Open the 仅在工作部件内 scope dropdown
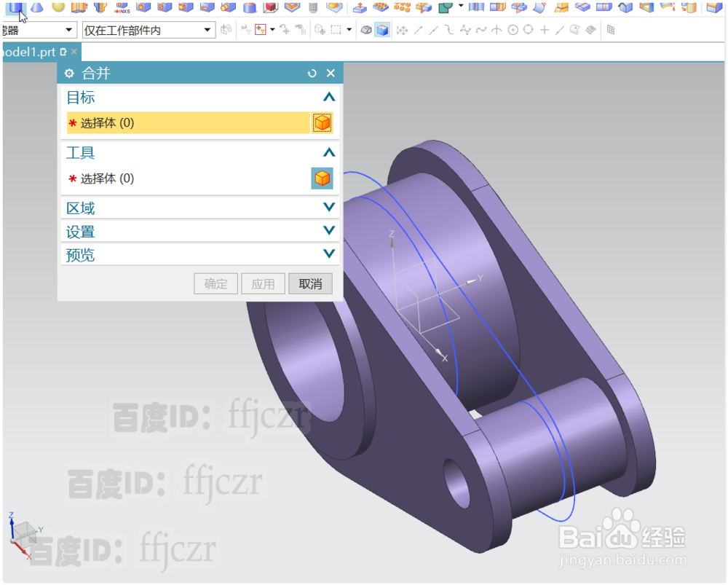Image resolution: width=728 pixels, height=585 pixels. click(x=207, y=30)
